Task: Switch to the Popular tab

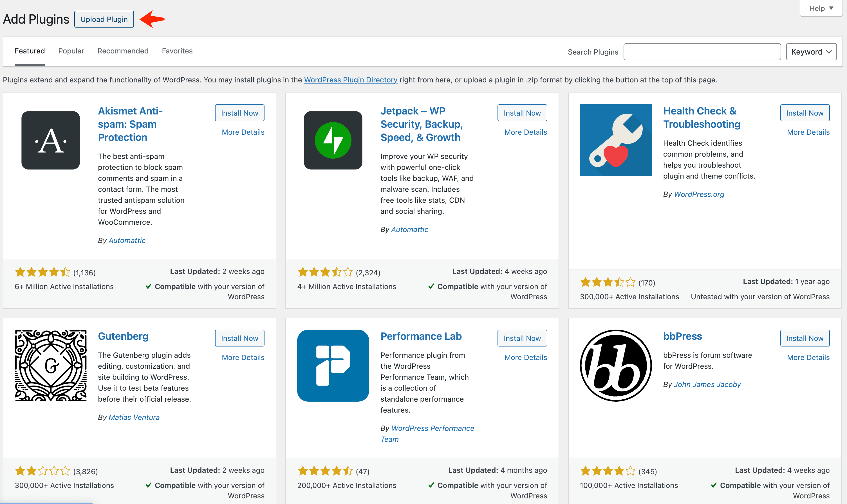Action: click(71, 51)
